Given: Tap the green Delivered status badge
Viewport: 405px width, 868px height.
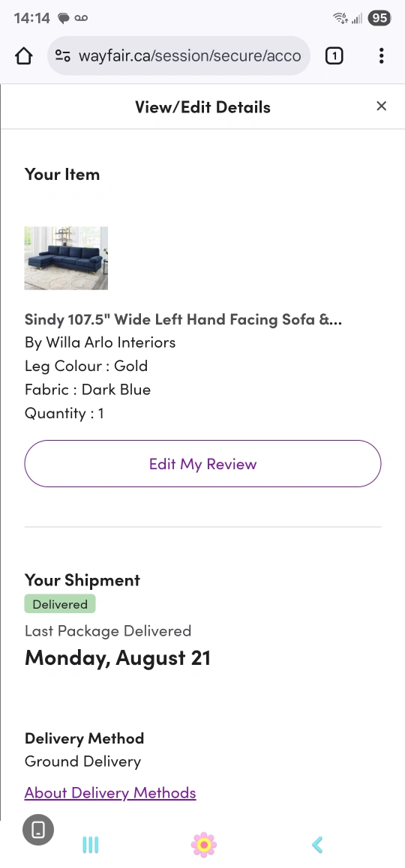Looking at the screenshot, I should coord(60,604).
